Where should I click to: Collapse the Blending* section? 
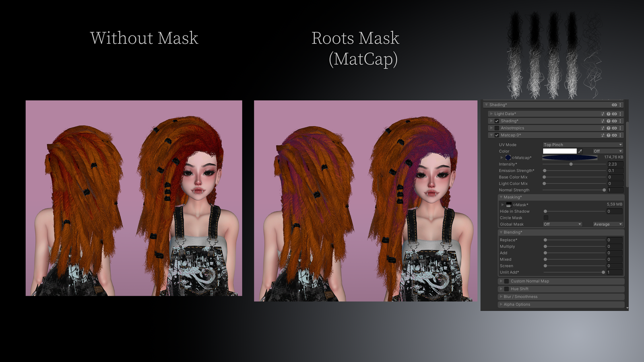coord(501,232)
